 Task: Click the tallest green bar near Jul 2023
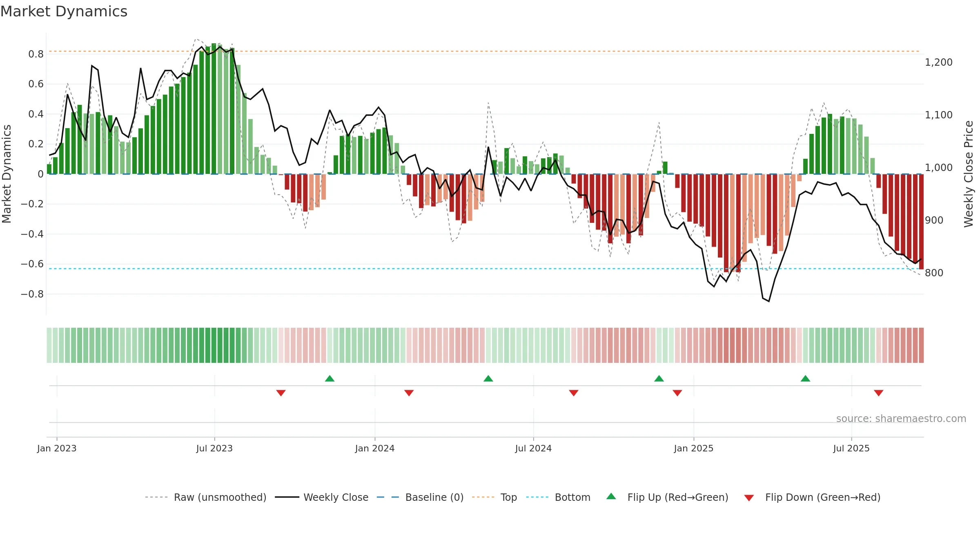tap(214, 109)
